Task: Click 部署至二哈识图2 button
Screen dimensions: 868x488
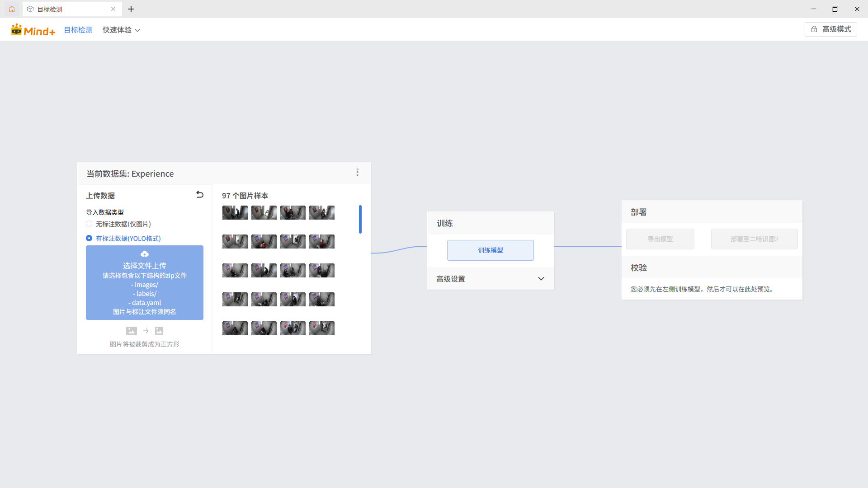Action: point(754,239)
